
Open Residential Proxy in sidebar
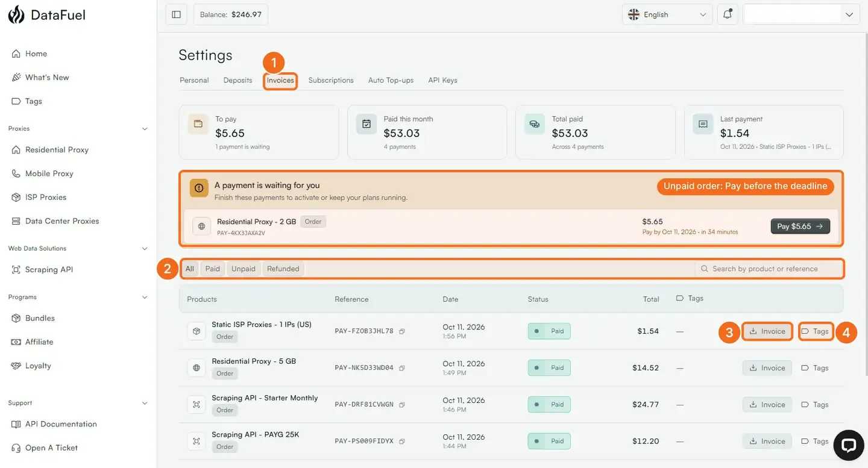click(57, 149)
